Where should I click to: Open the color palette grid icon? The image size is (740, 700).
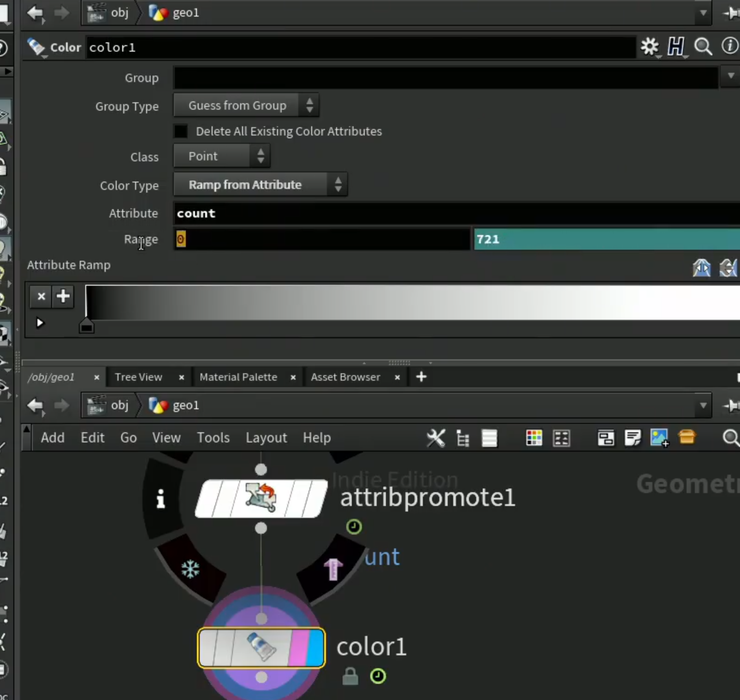click(x=534, y=438)
